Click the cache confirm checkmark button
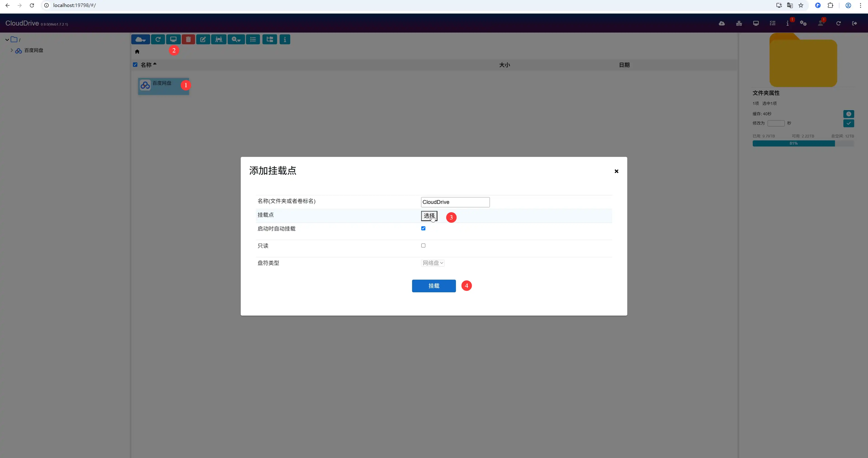The height and width of the screenshot is (458, 868). pyautogui.click(x=849, y=123)
